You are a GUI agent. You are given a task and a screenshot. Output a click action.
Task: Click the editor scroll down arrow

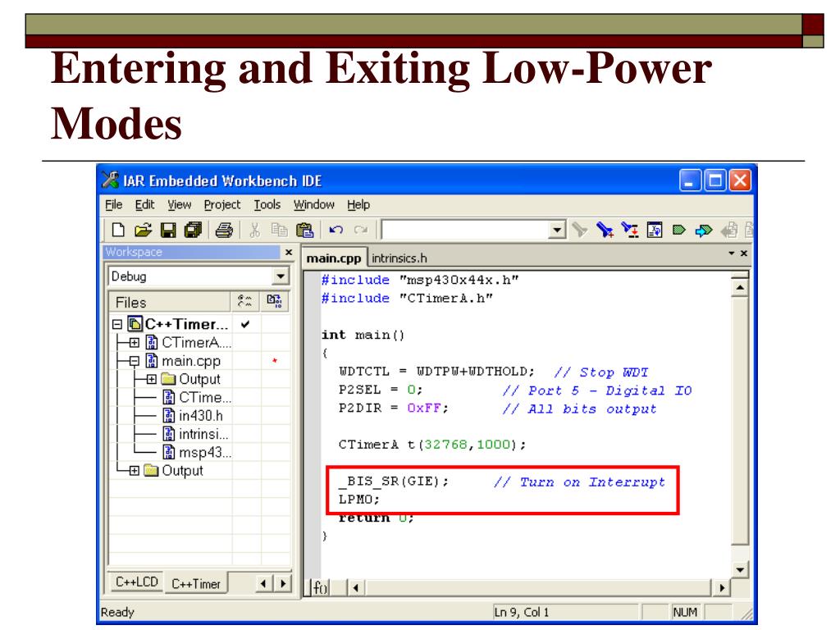[x=740, y=569]
